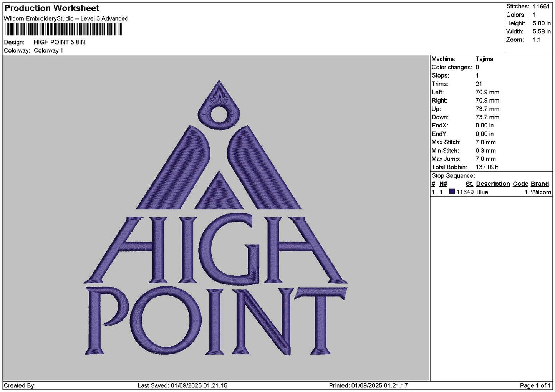Click the 'Colorway 1' value
The image size is (555, 392).
click(48, 51)
